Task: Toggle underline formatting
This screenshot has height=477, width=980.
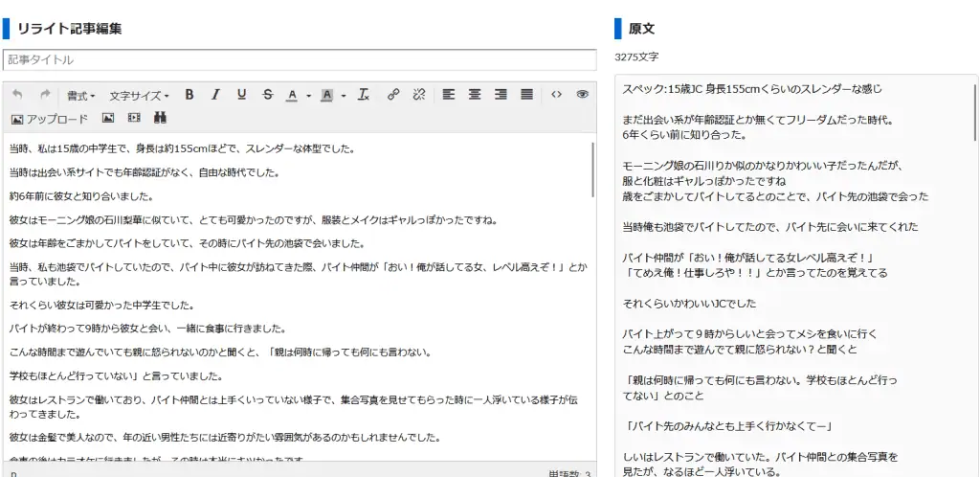Action: [x=242, y=95]
